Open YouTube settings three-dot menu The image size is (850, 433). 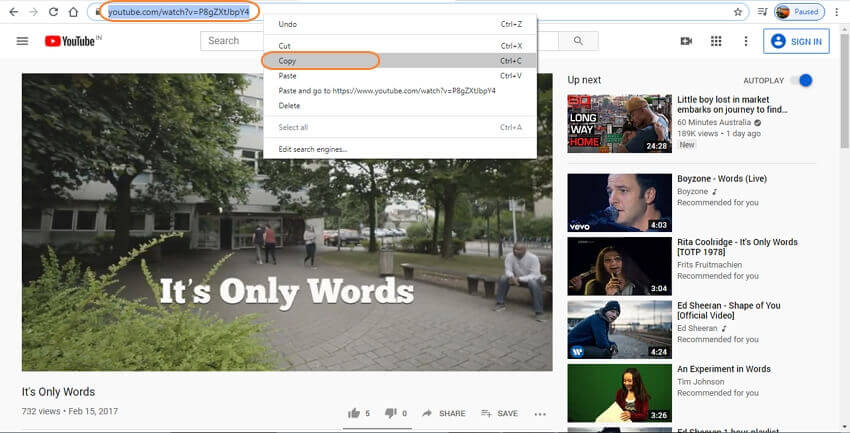pyautogui.click(x=745, y=41)
